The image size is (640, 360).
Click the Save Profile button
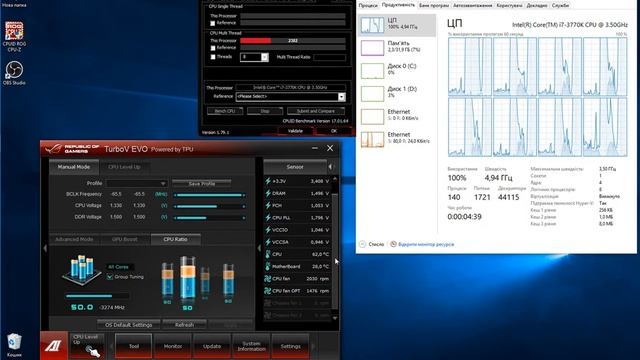pos(202,183)
